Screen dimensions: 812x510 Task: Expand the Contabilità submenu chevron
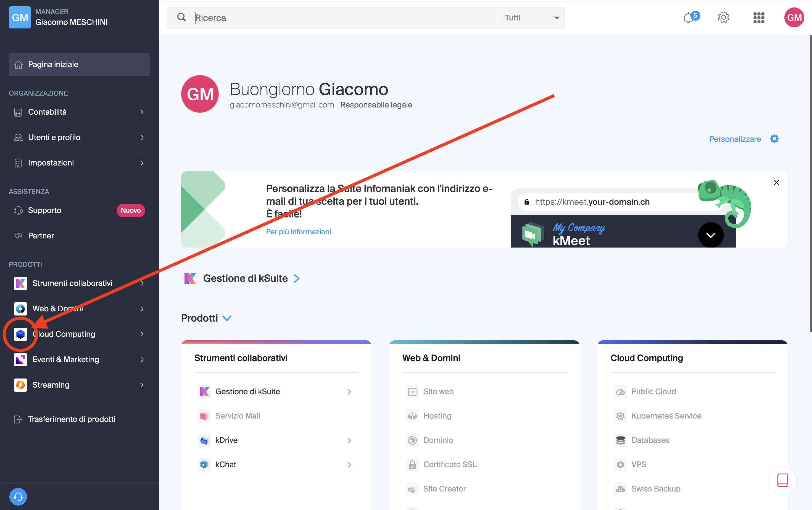click(142, 112)
